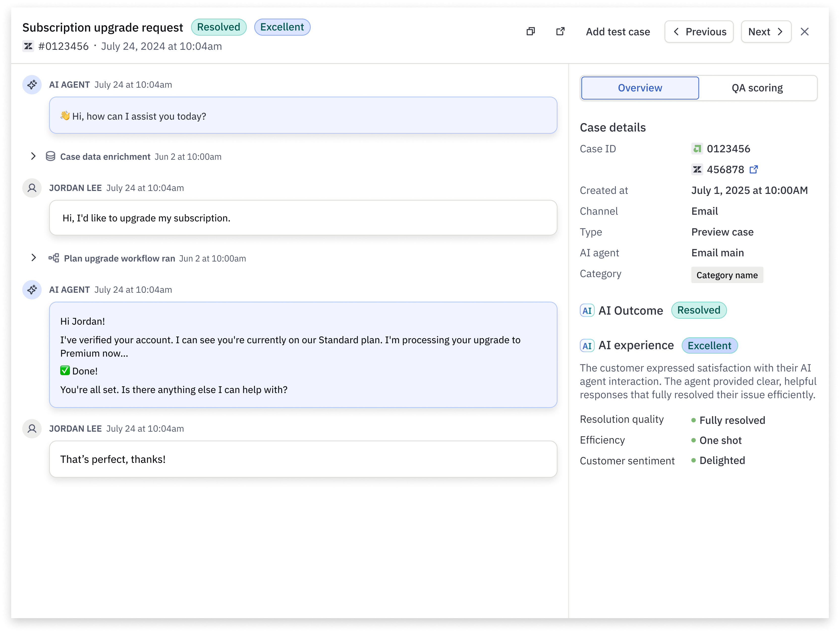Click the Delighted sentiment value
Image resolution: width=840 pixels, height=633 pixels.
[x=722, y=460]
